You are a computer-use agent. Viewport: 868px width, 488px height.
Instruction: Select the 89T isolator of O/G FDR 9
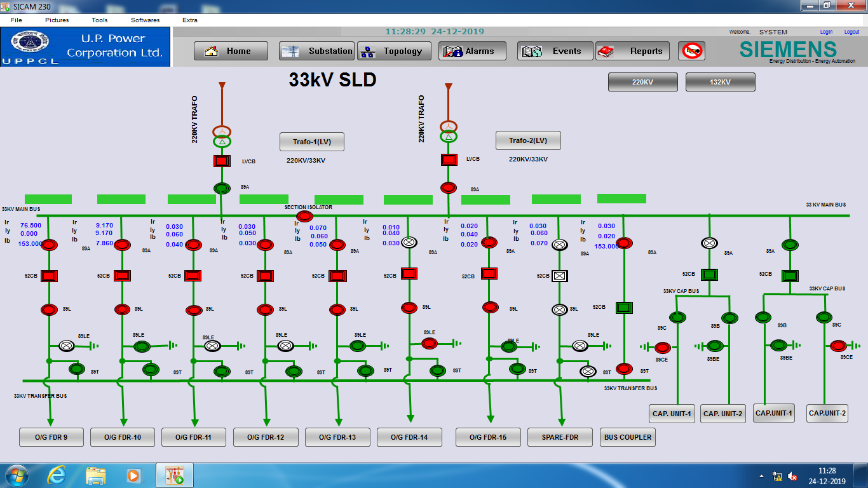tap(78, 369)
